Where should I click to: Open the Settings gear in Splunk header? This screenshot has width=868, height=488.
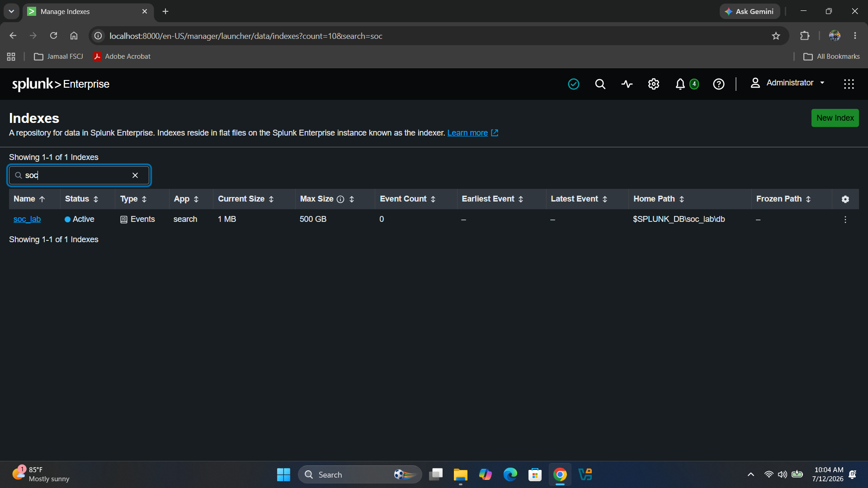(x=654, y=84)
